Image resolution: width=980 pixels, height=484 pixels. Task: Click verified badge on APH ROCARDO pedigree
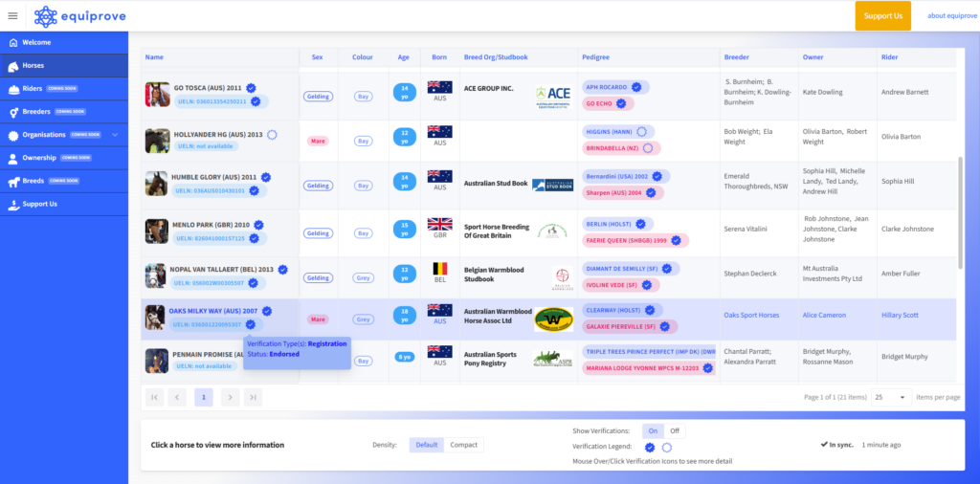636,87
